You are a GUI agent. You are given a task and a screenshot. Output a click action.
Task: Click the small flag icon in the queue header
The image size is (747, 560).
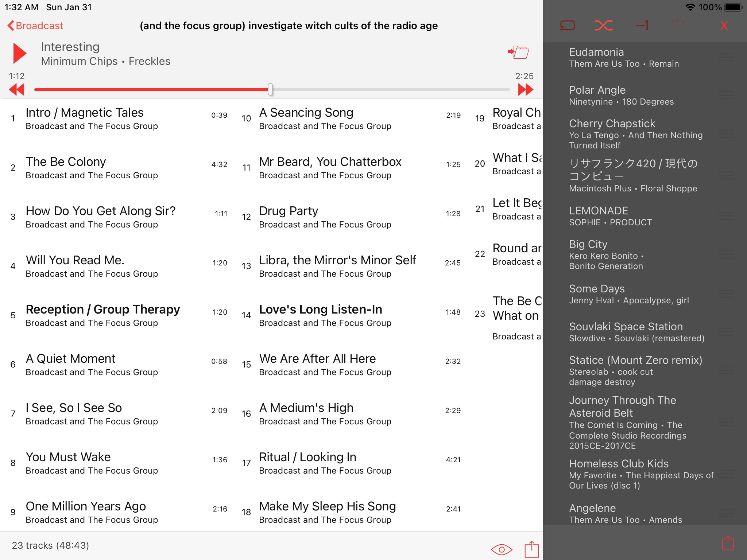(x=677, y=23)
